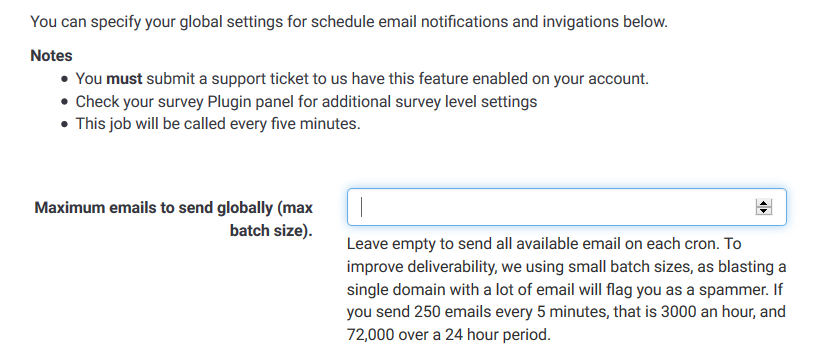The width and height of the screenshot is (826, 364).
Task: Decrease batch size with the stepper down arrow
Action: (763, 211)
